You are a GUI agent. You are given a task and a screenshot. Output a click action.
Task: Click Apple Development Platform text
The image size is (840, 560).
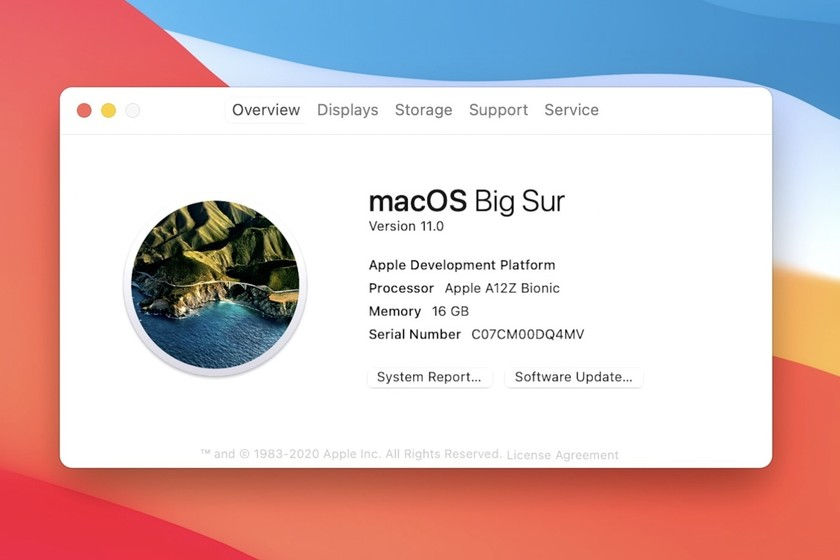tap(462, 265)
